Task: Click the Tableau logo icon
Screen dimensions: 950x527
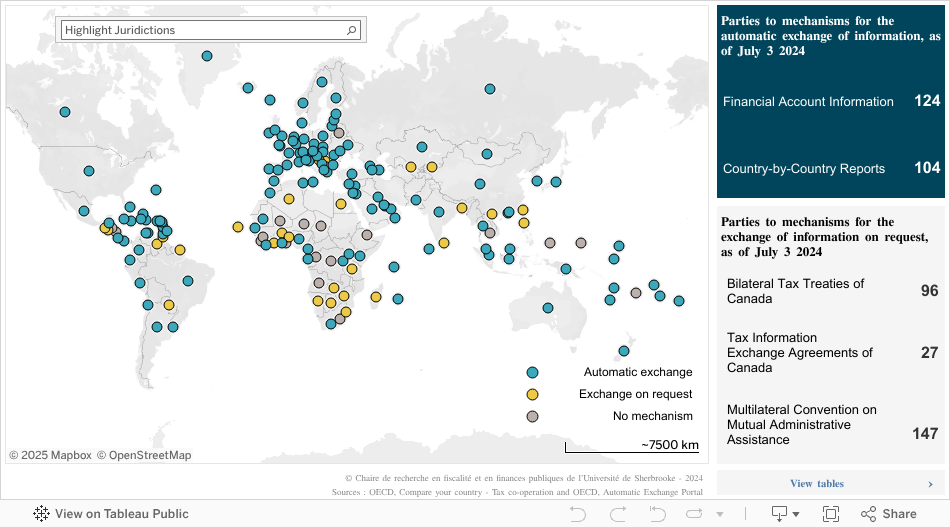Action: (x=41, y=514)
